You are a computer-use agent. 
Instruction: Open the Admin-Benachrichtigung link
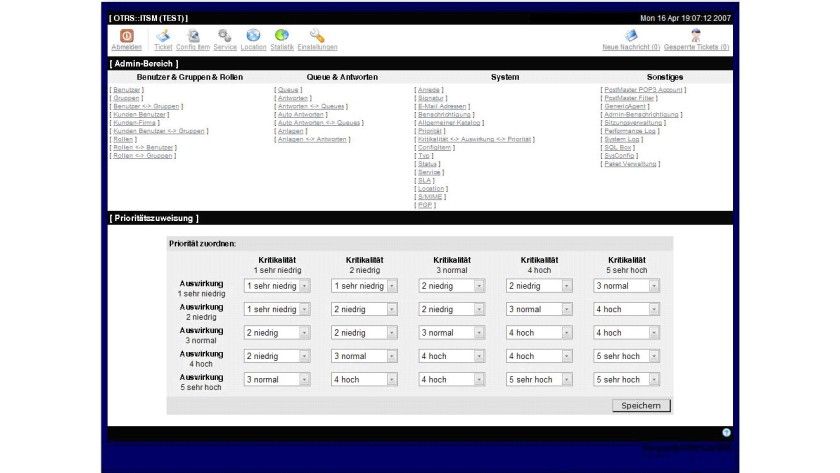[x=641, y=115]
